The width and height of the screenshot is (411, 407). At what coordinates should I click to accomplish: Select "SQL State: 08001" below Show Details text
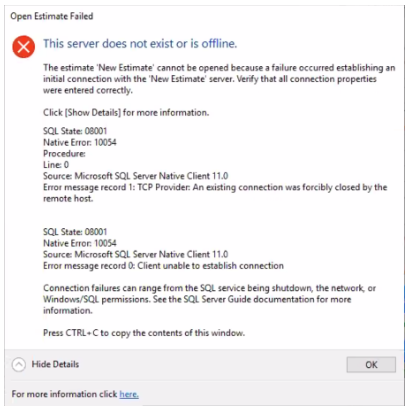pyautogui.click(x=75, y=131)
